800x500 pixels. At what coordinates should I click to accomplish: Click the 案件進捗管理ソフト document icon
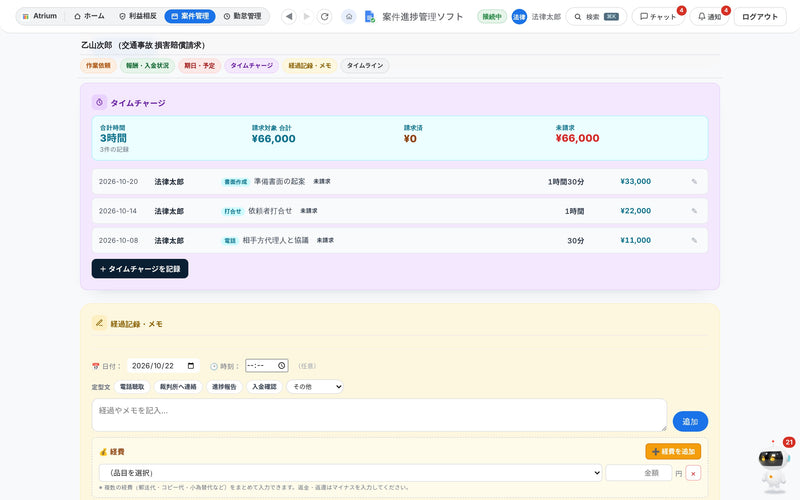(370, 17)
